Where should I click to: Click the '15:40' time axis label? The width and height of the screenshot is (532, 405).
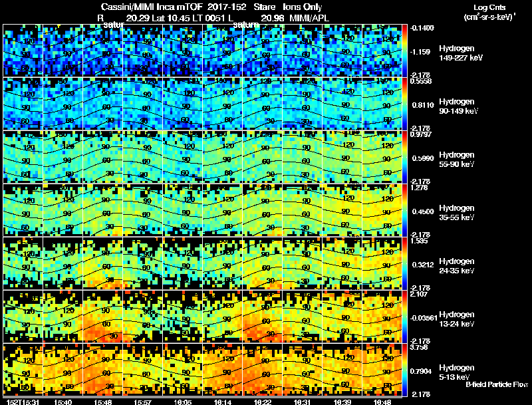pyautogui.click(x=63, y=402)
